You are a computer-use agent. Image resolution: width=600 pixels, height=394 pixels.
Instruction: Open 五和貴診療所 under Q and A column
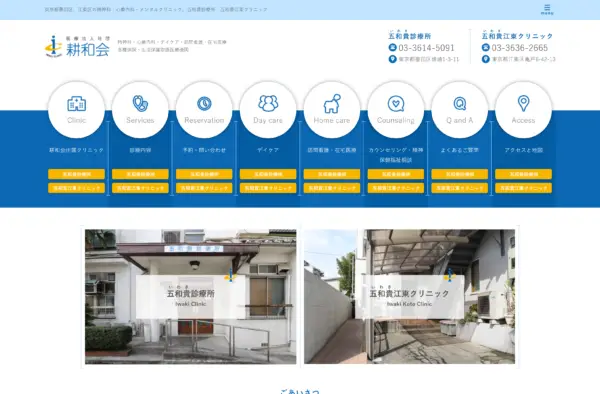(x=460, y=174)
